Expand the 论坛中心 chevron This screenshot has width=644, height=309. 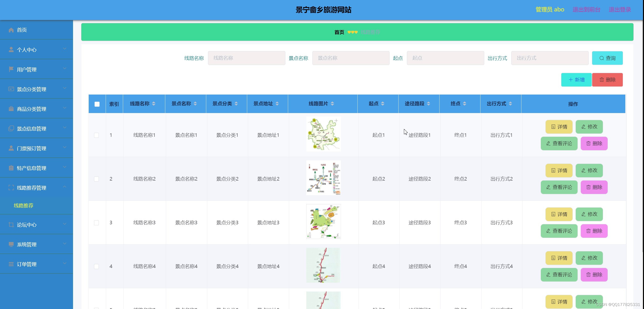pos(65,224)
